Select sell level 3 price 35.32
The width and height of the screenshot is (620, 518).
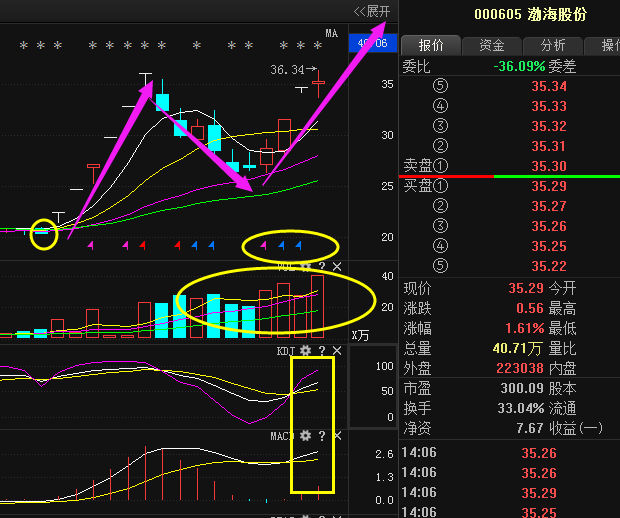(549, 126)
